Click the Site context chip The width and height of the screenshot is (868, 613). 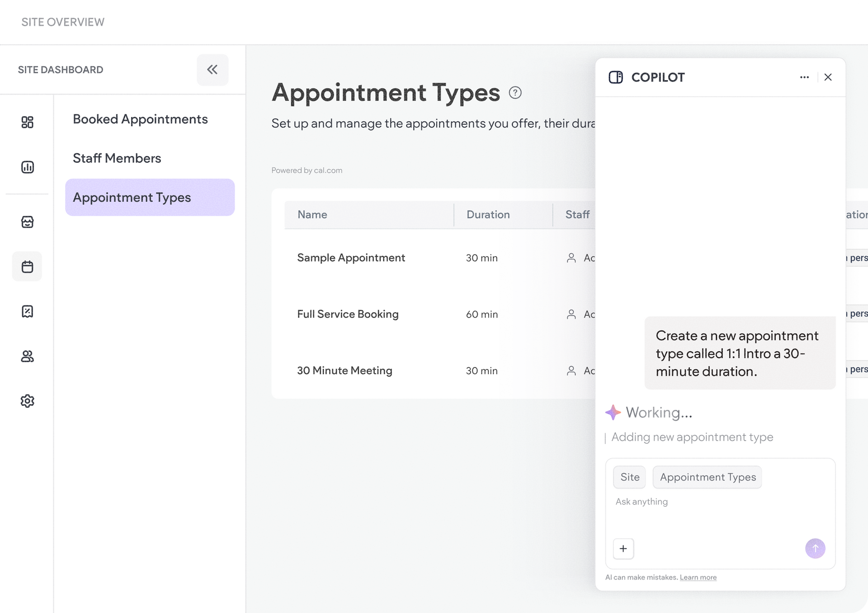click(630, 477)
